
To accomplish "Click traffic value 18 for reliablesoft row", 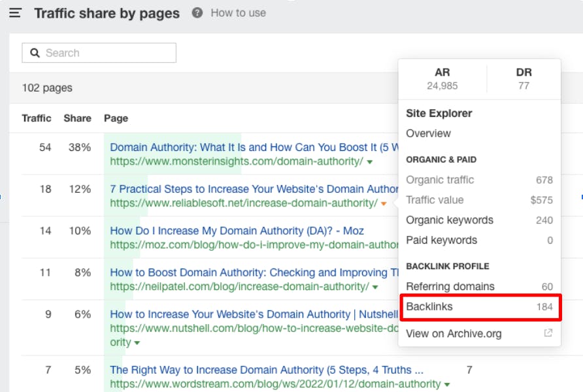I will click(45, 189).
